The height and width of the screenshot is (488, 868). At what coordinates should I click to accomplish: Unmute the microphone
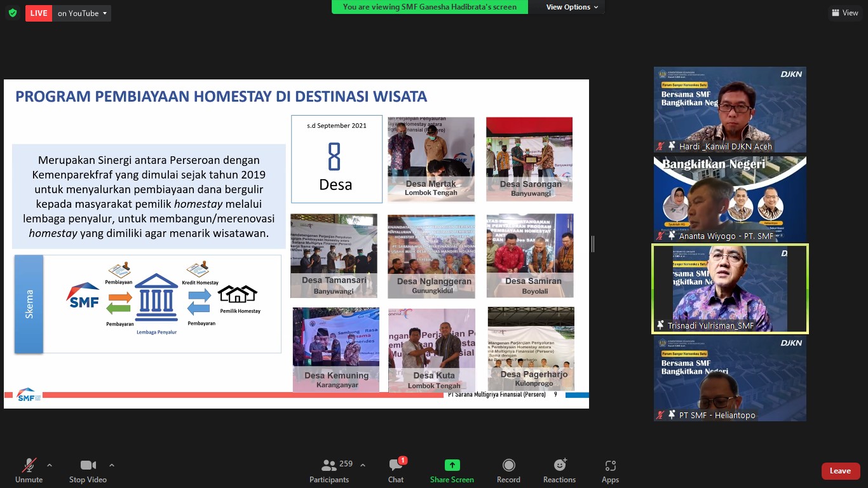pos(29,471)
